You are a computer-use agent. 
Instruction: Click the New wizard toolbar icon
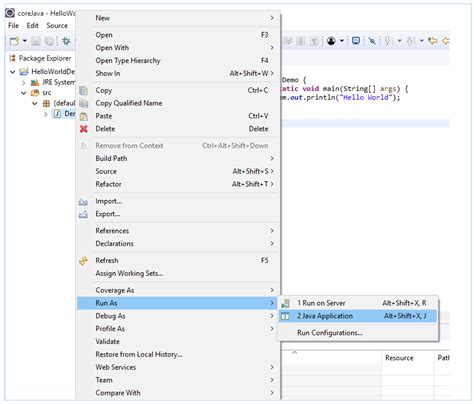[x=14, y=41]
